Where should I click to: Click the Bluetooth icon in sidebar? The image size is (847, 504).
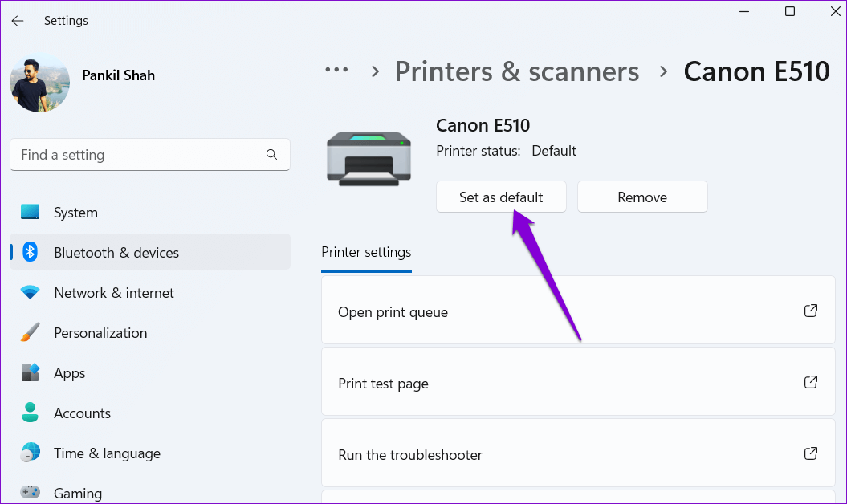point(31,252)
